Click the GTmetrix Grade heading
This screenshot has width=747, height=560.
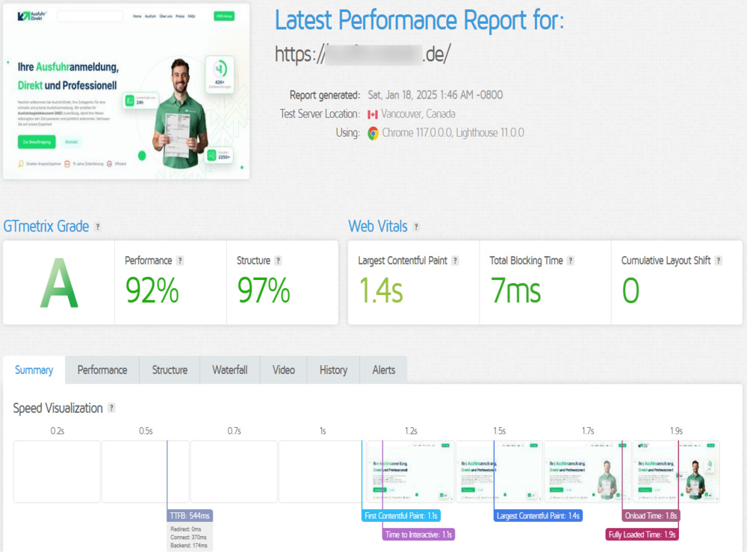(46, 226)
